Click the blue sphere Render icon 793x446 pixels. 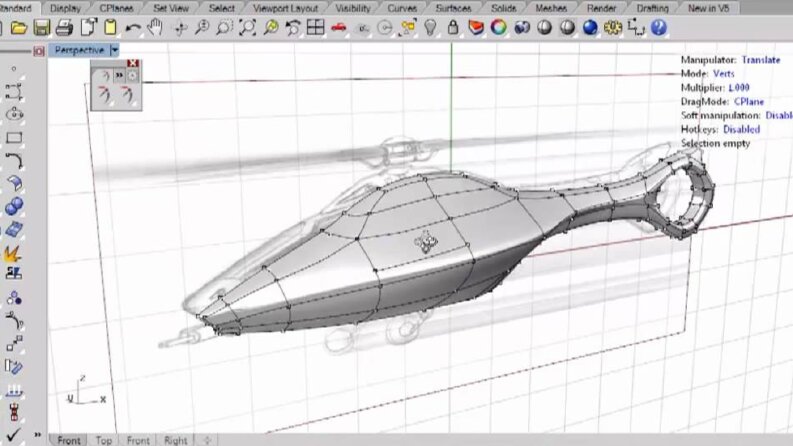[590, 27]
